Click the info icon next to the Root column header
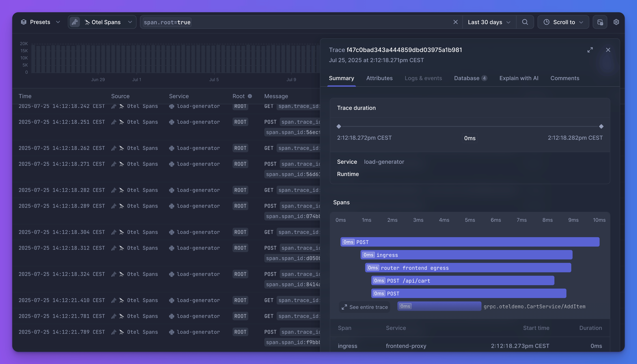 250,96
